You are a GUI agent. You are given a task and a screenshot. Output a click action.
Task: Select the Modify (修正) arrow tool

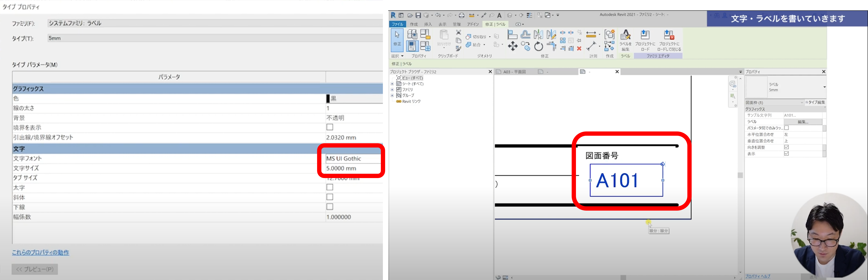pos(397,39)
